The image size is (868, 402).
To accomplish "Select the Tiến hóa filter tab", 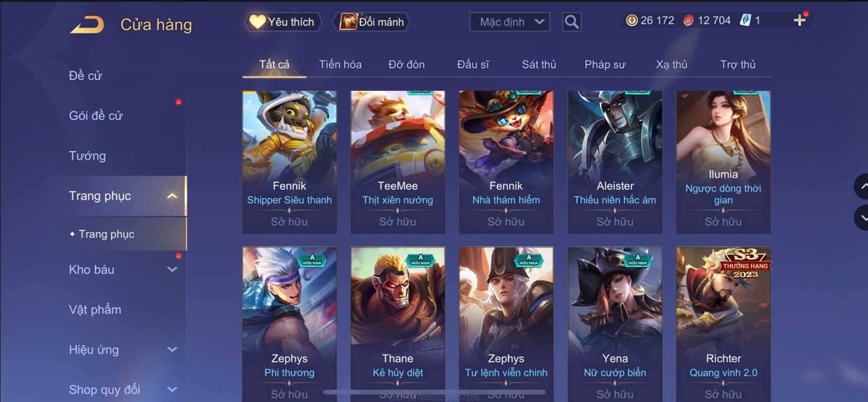I will (x=340, y=64).
